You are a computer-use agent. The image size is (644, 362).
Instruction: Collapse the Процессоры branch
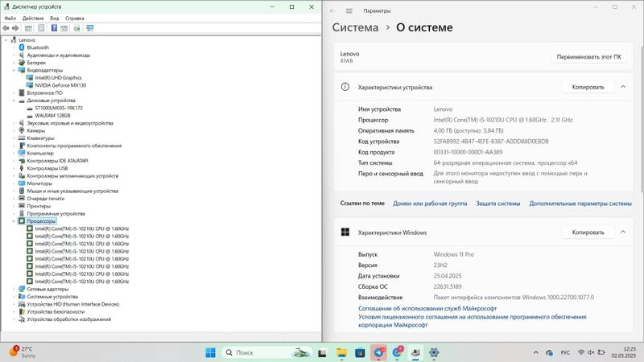pos(14,221)
